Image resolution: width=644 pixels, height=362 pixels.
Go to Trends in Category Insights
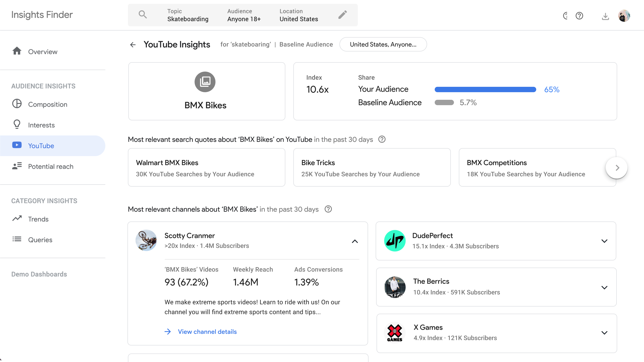pos(38,219)
